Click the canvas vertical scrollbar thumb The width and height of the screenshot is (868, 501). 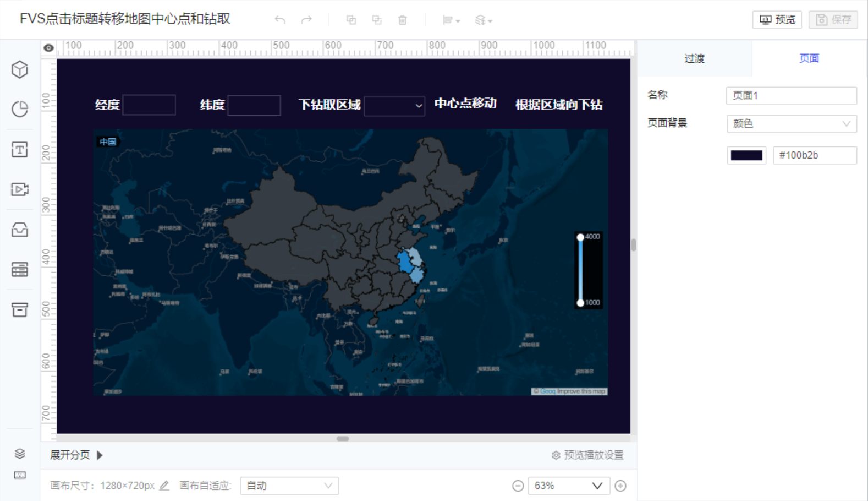(634, 245)
